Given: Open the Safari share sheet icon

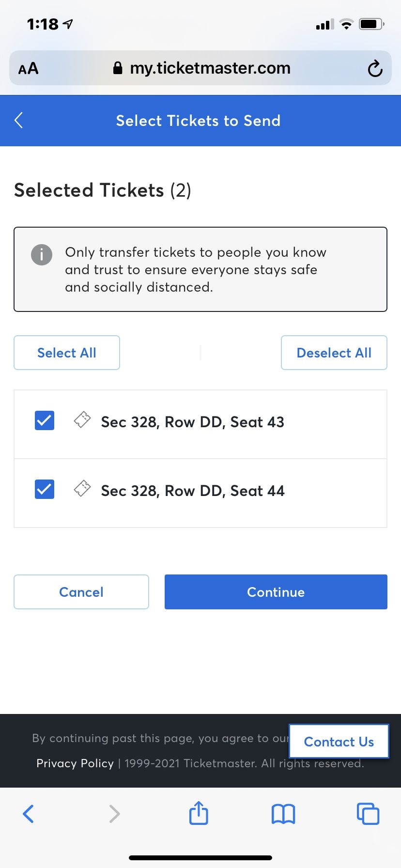Looking at the screenshot, I should pos(199,813).
